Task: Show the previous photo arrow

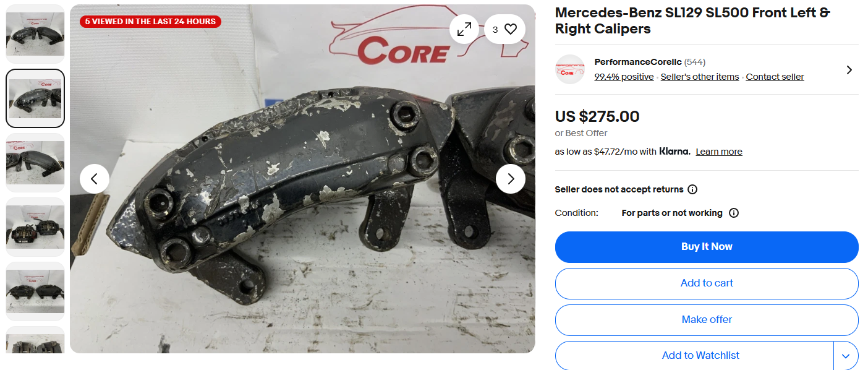Action: [x=95, y=179]
